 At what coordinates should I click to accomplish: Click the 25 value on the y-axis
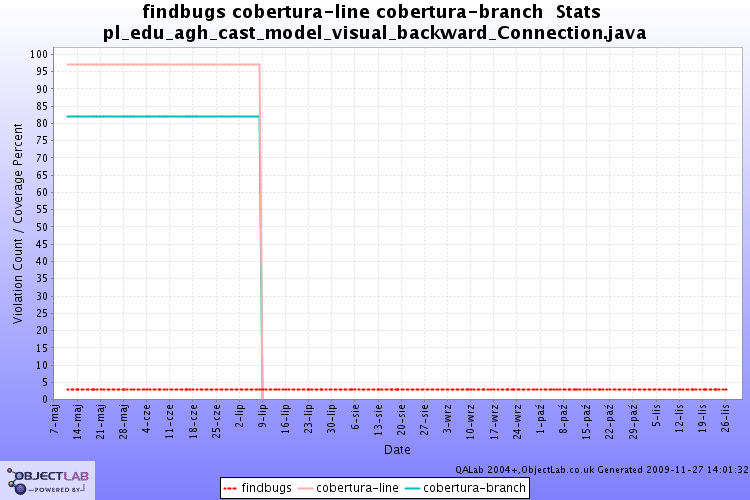[42, 313]
